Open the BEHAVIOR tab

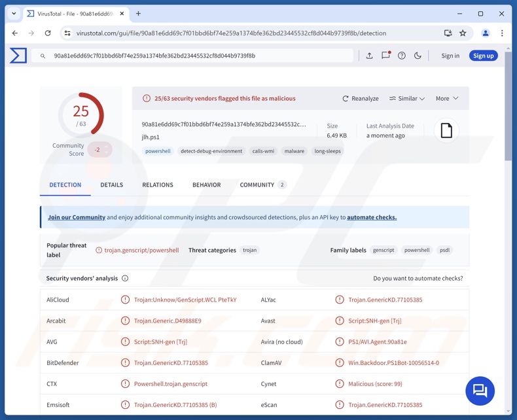click(x=206, y=185)
